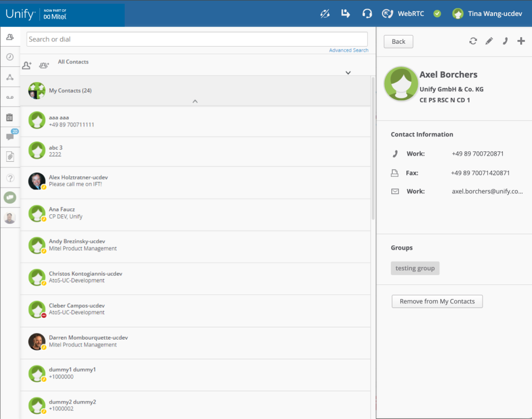Screen dimensions: 532x419
Task: Open Christos Kontogiannis-ucdev contact
Action: 196,279
